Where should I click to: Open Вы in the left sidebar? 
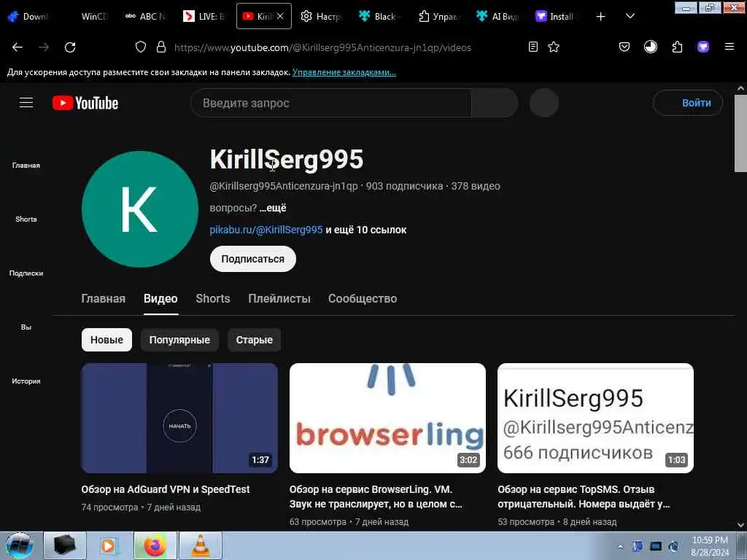click(26, 327)
